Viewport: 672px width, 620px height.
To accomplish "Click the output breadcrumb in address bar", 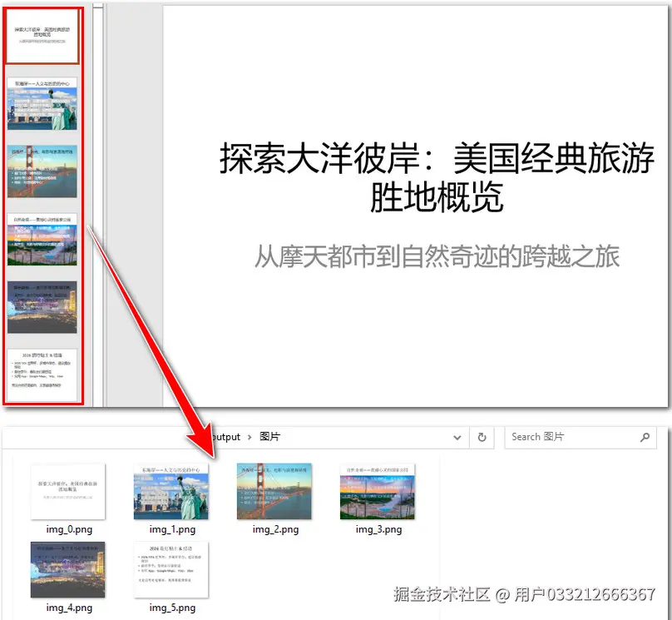I will (226, 437).
